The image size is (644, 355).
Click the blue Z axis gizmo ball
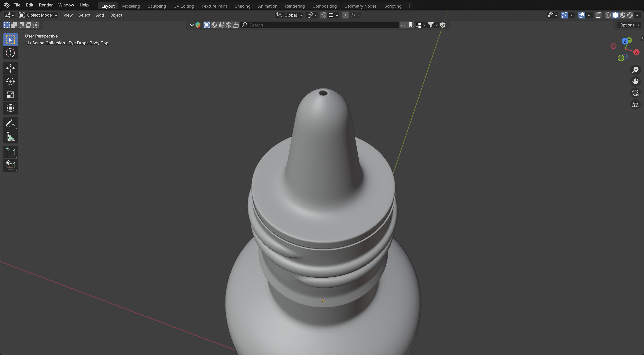625,41
